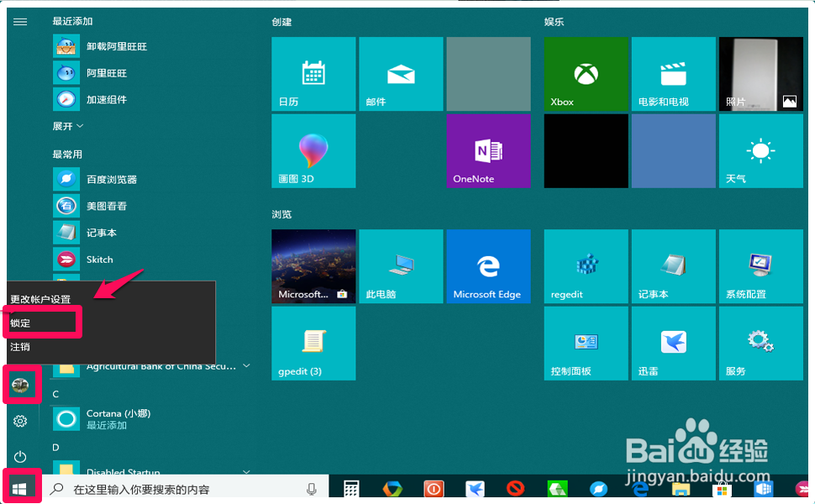The width and height of the screenshot is (815, 504).
Task: Launch the Xbox tile
Action: 586,74
